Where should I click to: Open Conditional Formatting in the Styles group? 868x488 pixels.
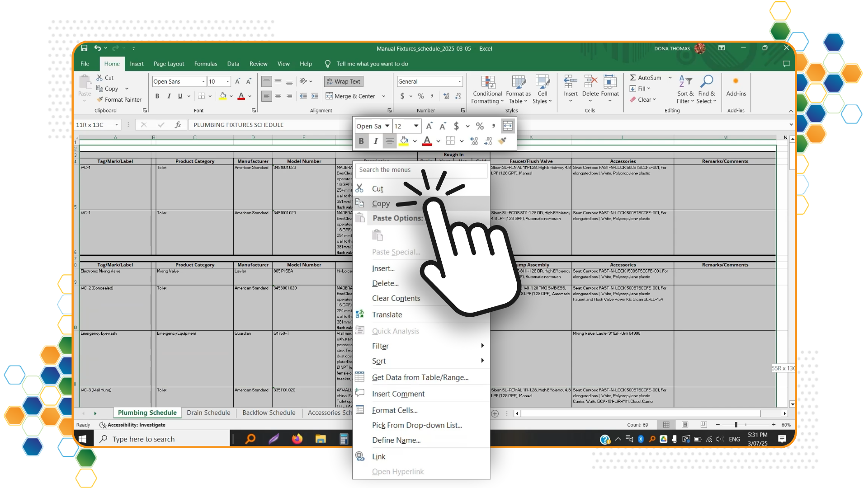tap(487, 89)
